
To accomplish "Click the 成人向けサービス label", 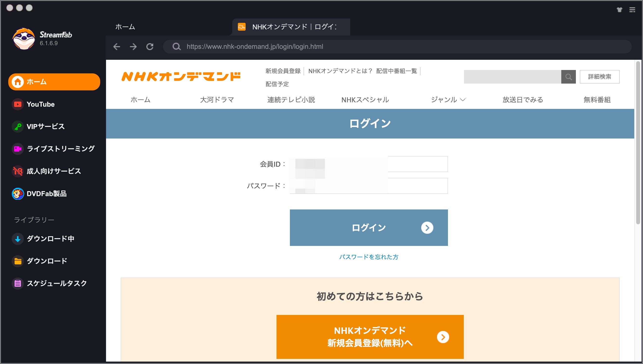I will tap(54, 171).
